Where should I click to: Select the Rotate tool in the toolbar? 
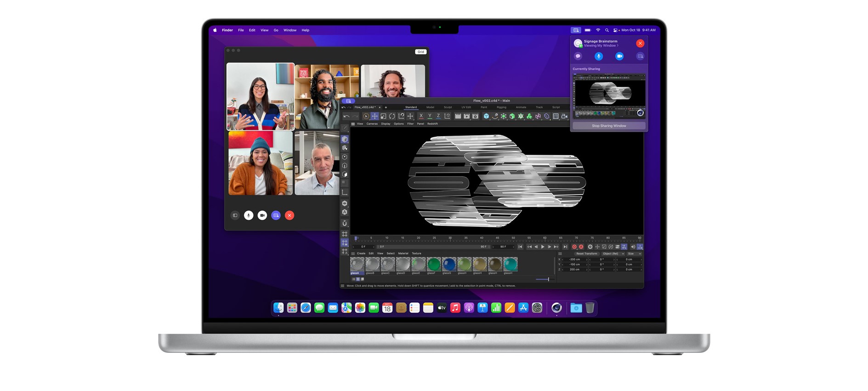392,116
